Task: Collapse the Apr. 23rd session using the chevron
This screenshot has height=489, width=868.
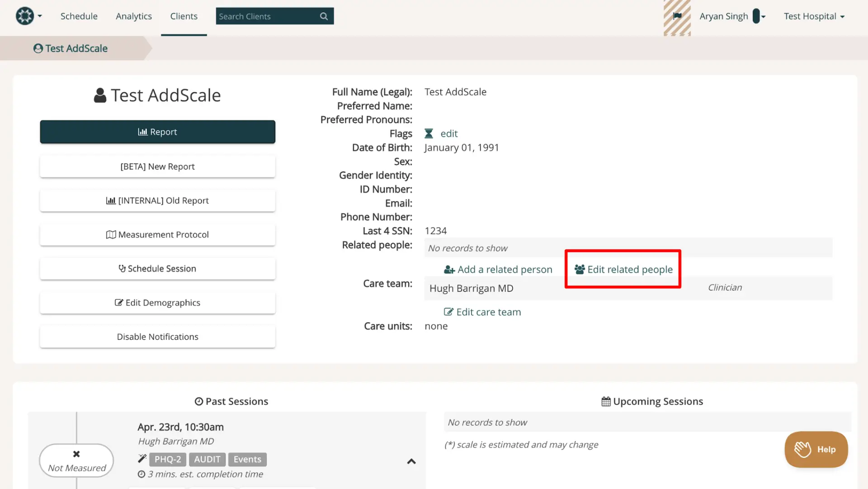Action: 411,461
